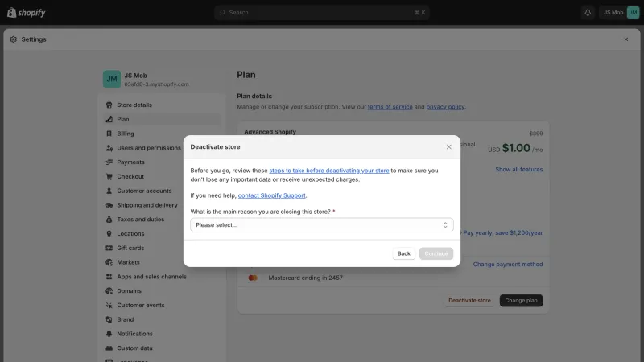The width and height of the screenshot is (644, 362).
Task: Click the Mastercard logo icon
Action: click(x=253, y=278)
